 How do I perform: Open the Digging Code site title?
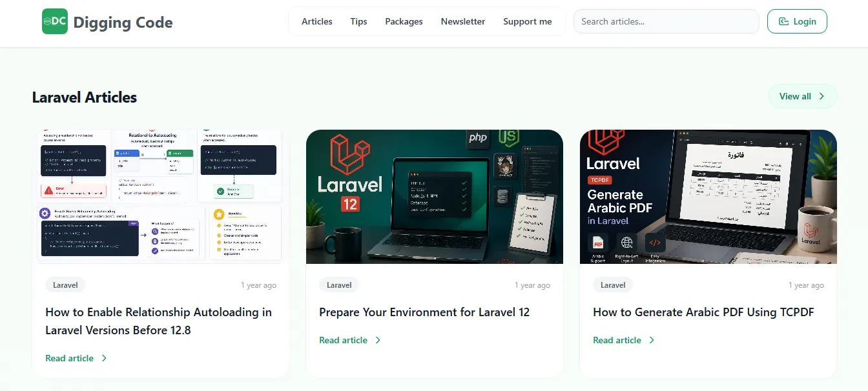coord(123,23)
